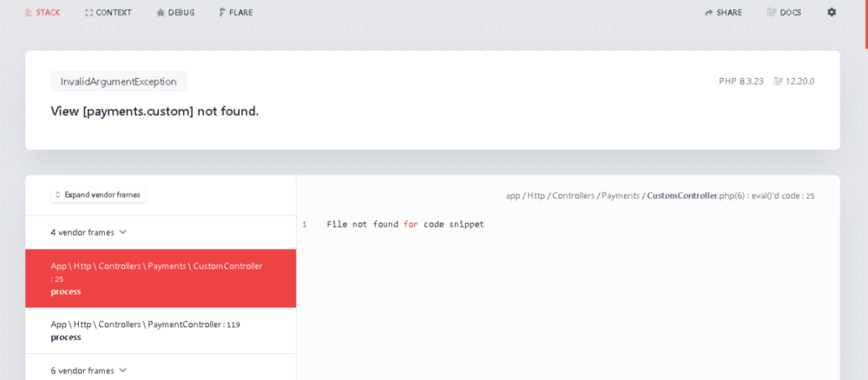Open the FLARE tab

tap(236, 12)
